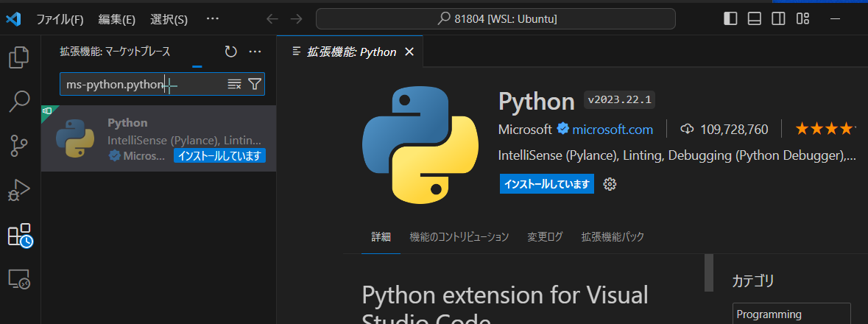
Task: Go forward in navigation history
Action: click(x=297, y=19)
